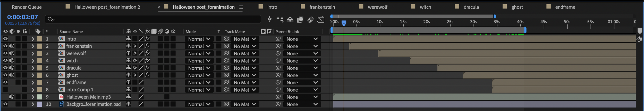Viewport: 644px width, 111px height.
Task: Open the Render Queue tab
Action: pos(27,7)
